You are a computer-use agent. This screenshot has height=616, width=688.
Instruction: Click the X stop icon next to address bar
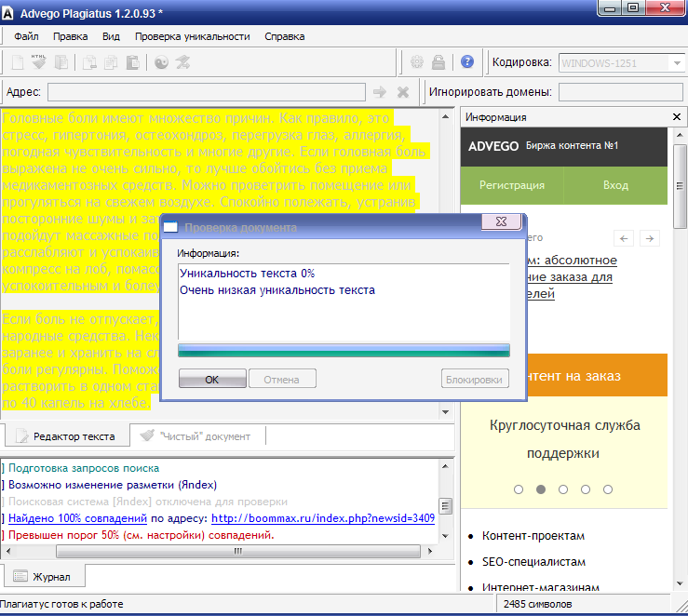tap(403, 92)
